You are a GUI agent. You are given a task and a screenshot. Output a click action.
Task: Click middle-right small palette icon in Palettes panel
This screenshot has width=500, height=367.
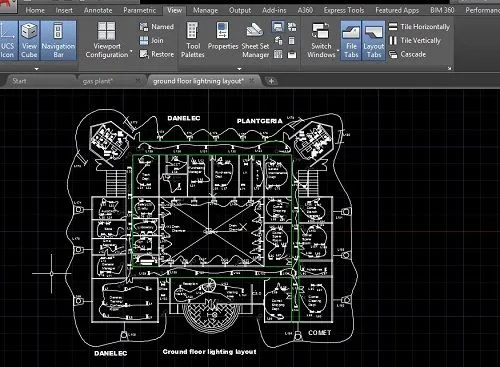point(292,41)
